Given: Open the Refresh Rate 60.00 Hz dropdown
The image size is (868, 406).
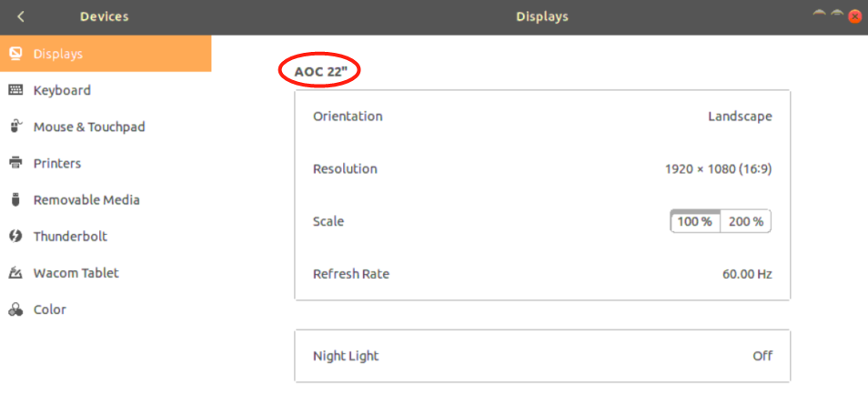Looking at the screenshot, I should click(542, 274).
